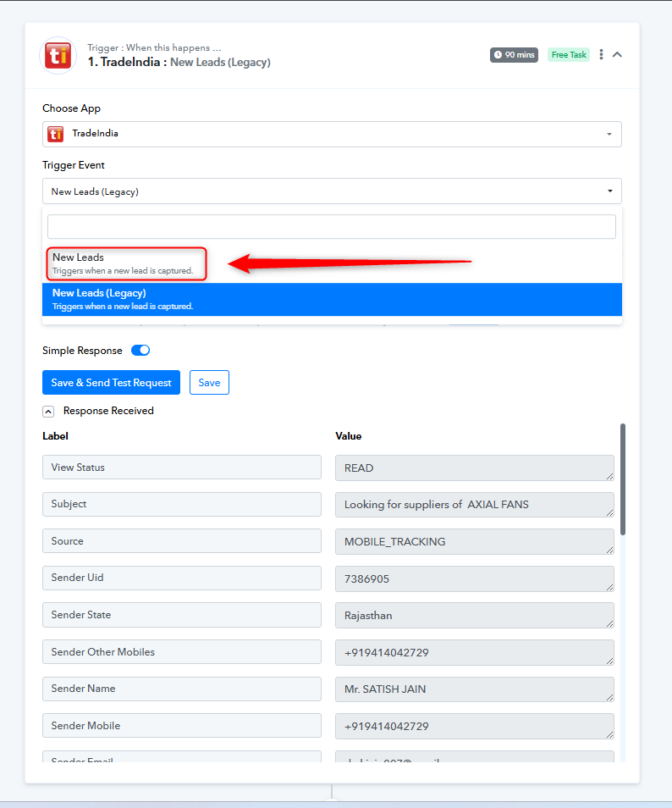Click the "Label" column heading
This screenshot has height=808, width=672.
[x=55, y=436]
